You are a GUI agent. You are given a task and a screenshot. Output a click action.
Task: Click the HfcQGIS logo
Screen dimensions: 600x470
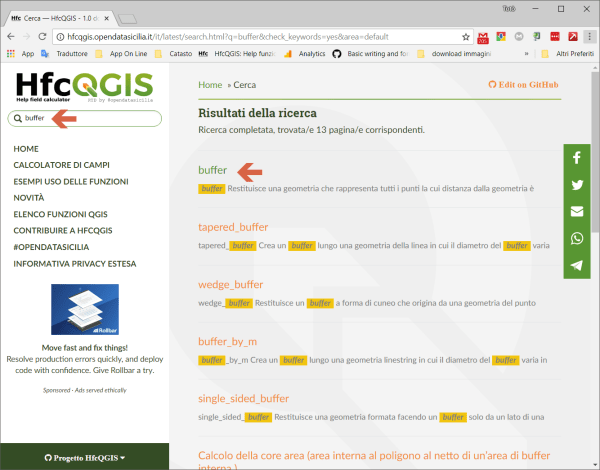[84, 87]
